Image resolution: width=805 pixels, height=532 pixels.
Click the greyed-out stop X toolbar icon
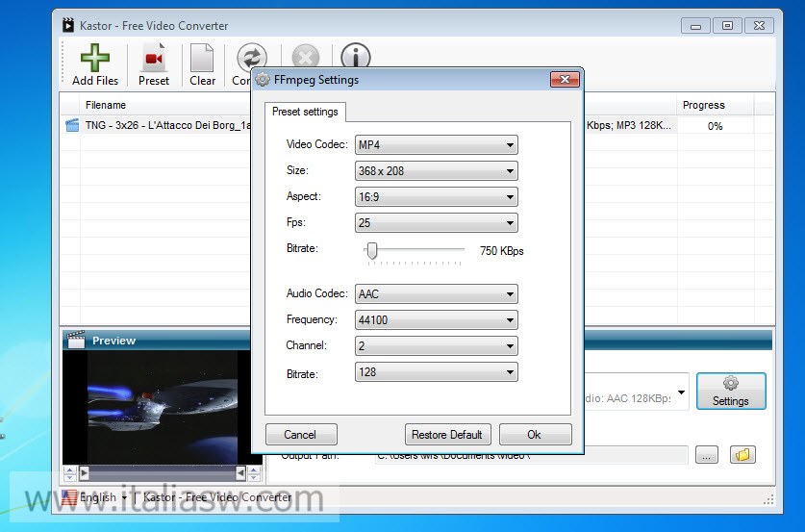pos(306,57)
